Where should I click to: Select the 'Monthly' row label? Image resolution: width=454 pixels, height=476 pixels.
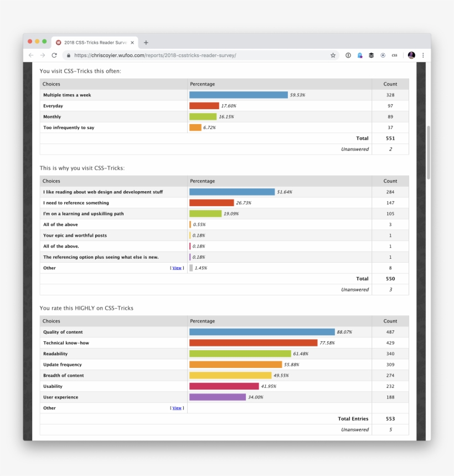click(x=52, y=116)
